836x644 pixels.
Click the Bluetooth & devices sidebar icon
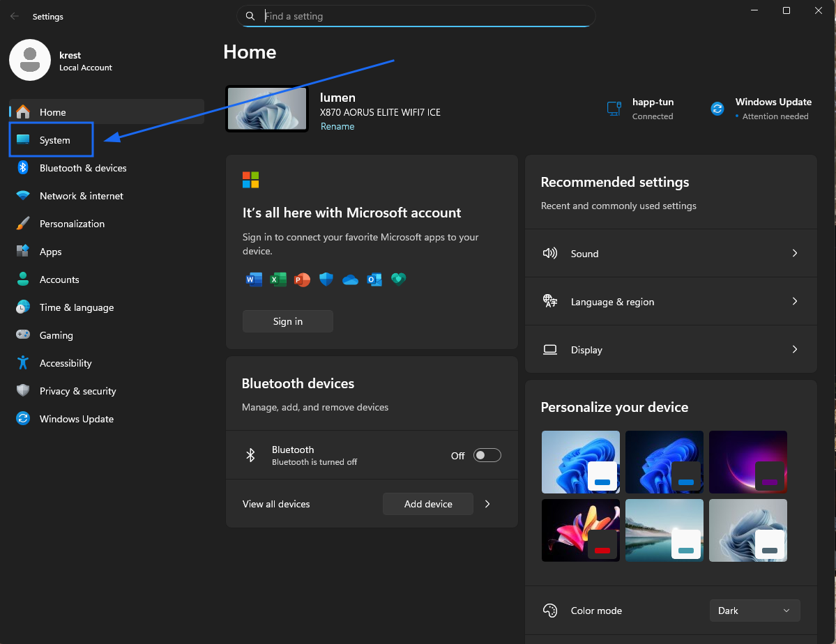[23, 168]
